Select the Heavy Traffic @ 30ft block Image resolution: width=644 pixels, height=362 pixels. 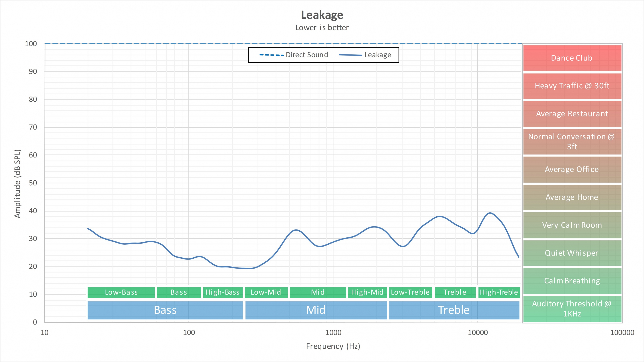pyautogui.click(x=572, y=86)
